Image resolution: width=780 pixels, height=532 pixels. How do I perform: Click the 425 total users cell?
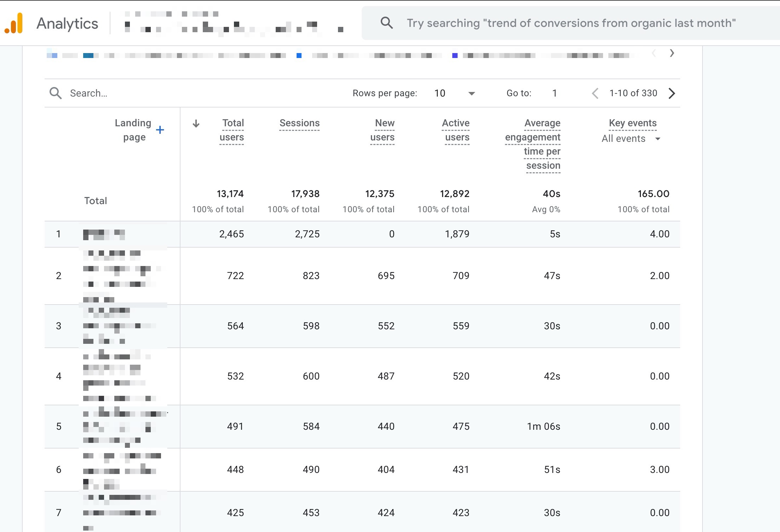click(x=235, y=513)
